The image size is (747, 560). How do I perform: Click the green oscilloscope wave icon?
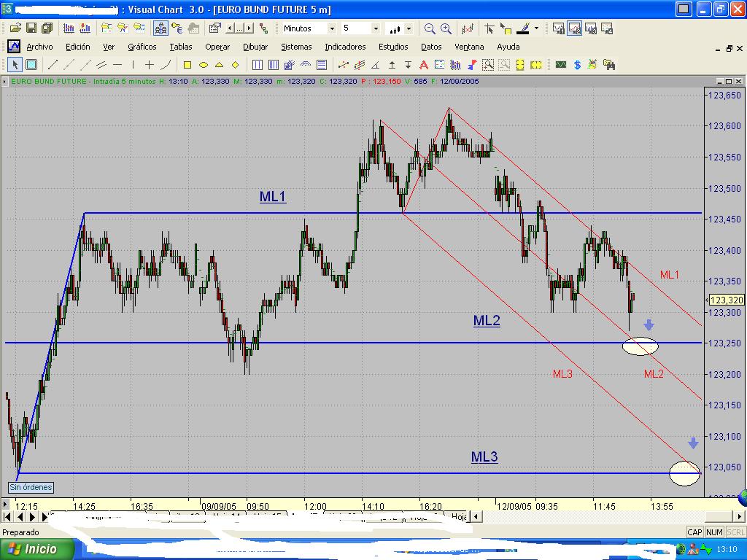pyautogui.click(x=561, y=64)
